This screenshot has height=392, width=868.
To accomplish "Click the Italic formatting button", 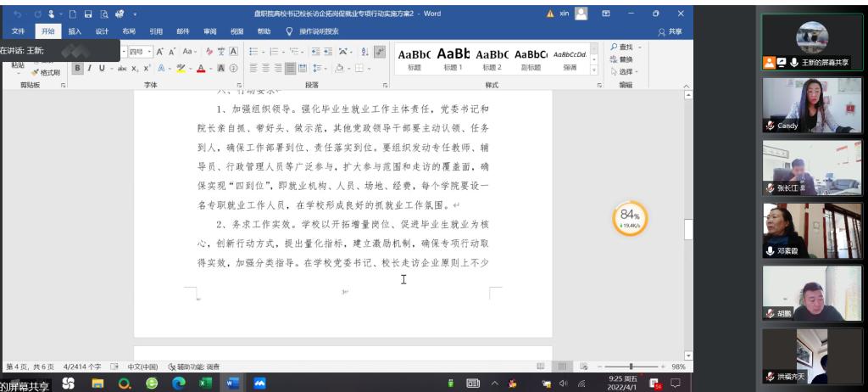I will point(90,68).
